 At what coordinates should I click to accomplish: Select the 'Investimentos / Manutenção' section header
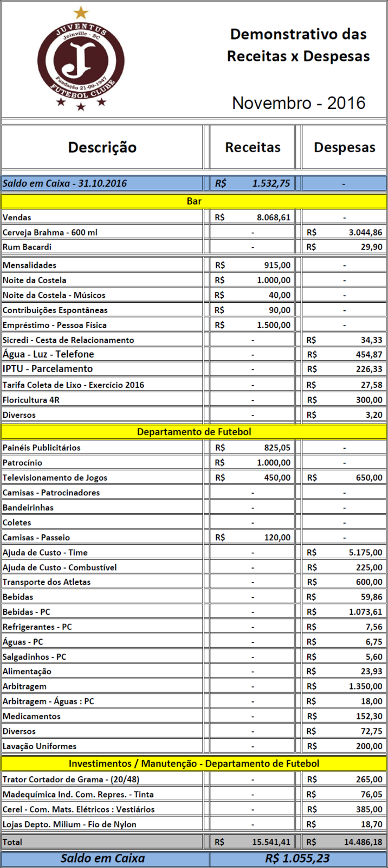[194, 763]
